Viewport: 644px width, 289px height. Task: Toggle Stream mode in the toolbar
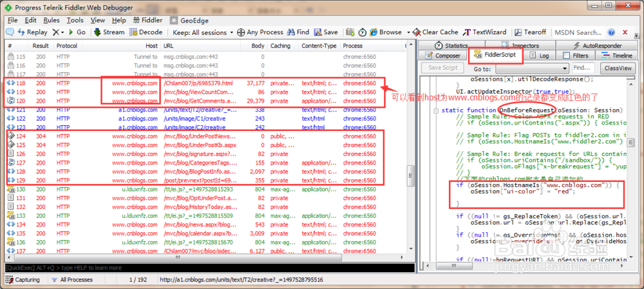[x=109, y=32]
